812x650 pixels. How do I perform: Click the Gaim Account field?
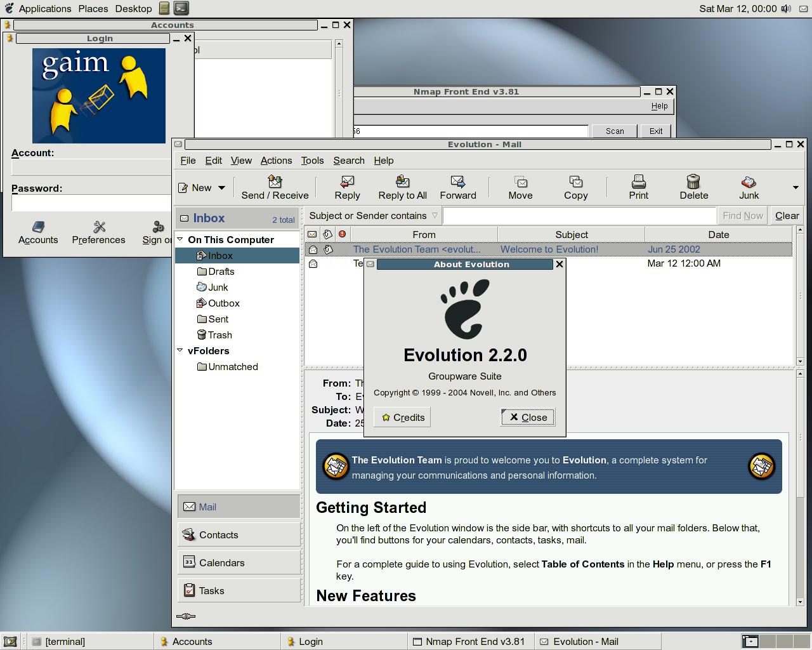coord(91,167)
